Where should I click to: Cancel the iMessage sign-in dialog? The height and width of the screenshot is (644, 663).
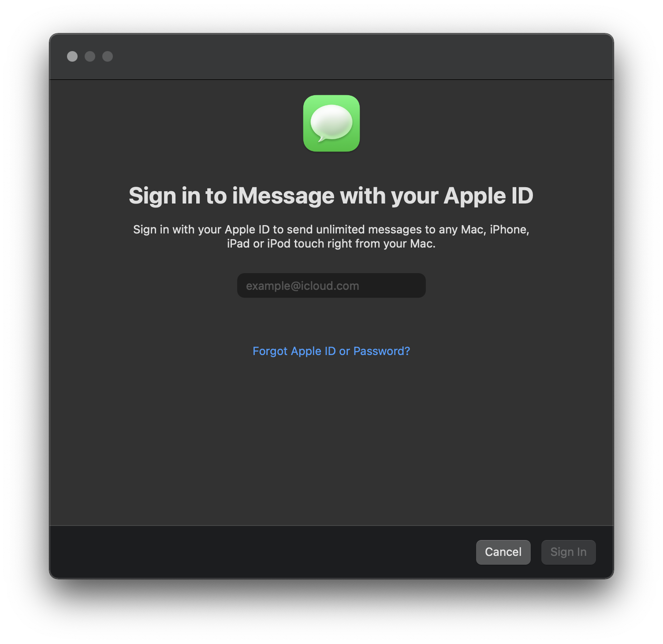click(x=503, y=552)
